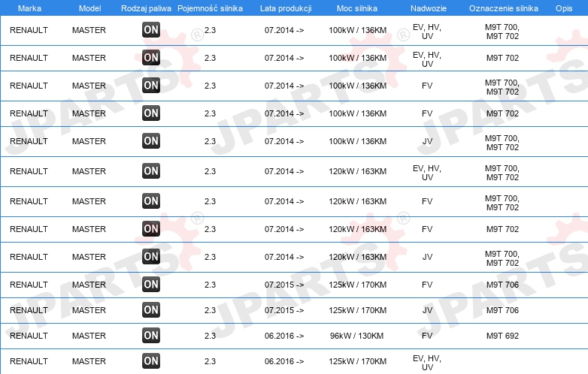Click the Pojemność silnika column header
This screenshot has height=374, width=588.
click(210, 8)
